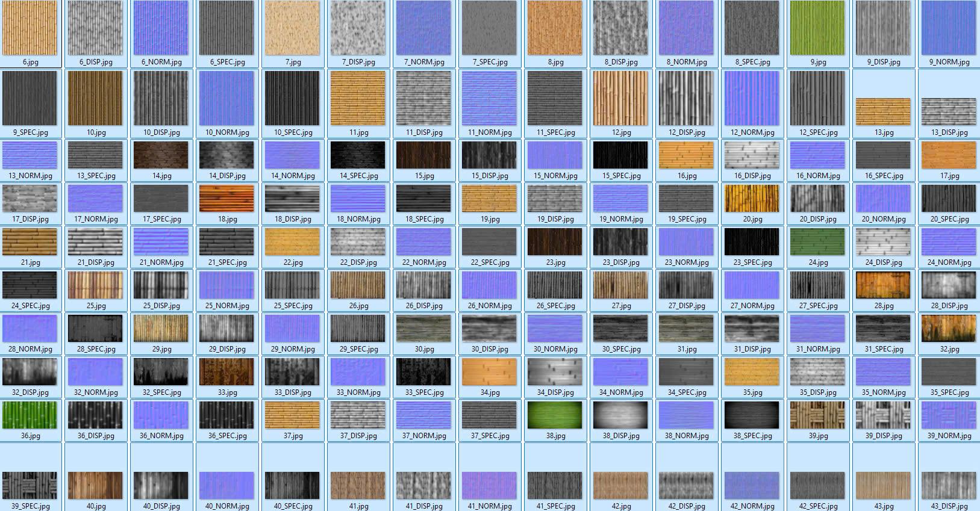Click the 14.jpg dark wood texture

[161, 155]
